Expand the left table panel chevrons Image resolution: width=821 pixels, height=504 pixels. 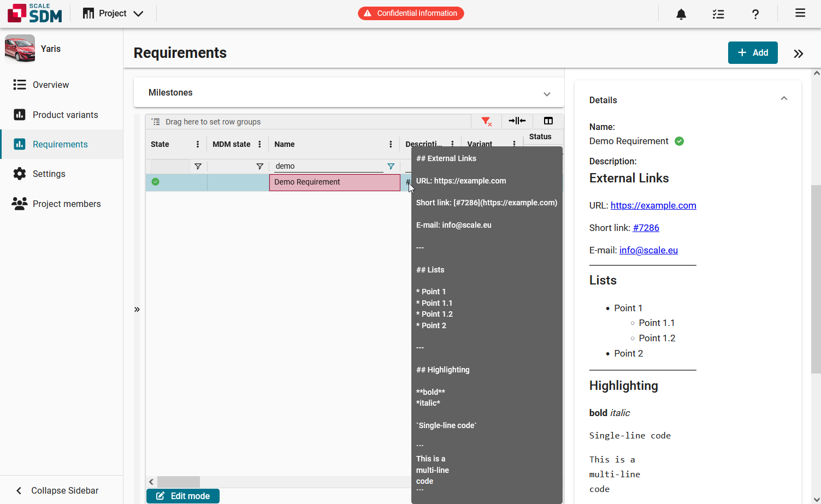[137, 310]
